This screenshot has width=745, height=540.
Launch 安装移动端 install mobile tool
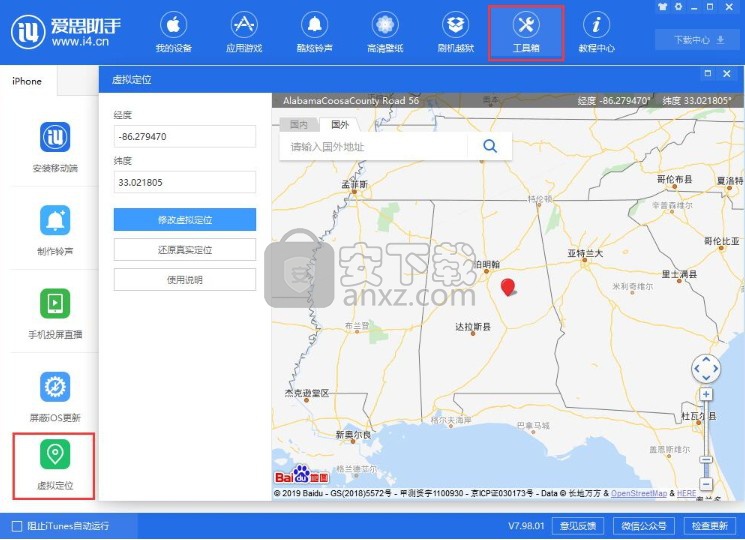[x=55, y=147]
